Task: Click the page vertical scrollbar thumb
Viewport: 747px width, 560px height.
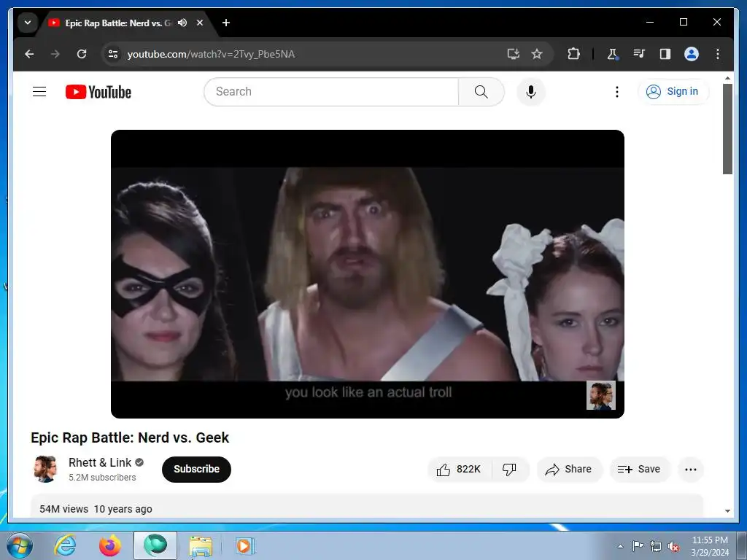Action: (727, 128)
